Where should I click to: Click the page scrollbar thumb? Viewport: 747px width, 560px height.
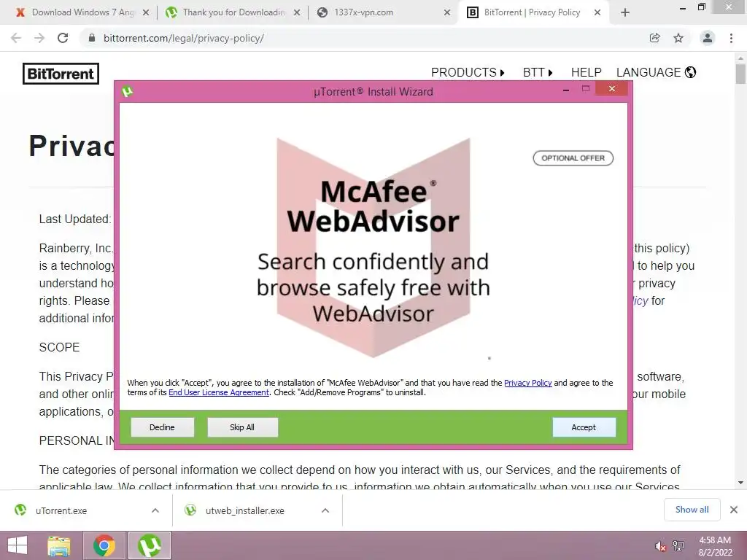tap(740, 74)
